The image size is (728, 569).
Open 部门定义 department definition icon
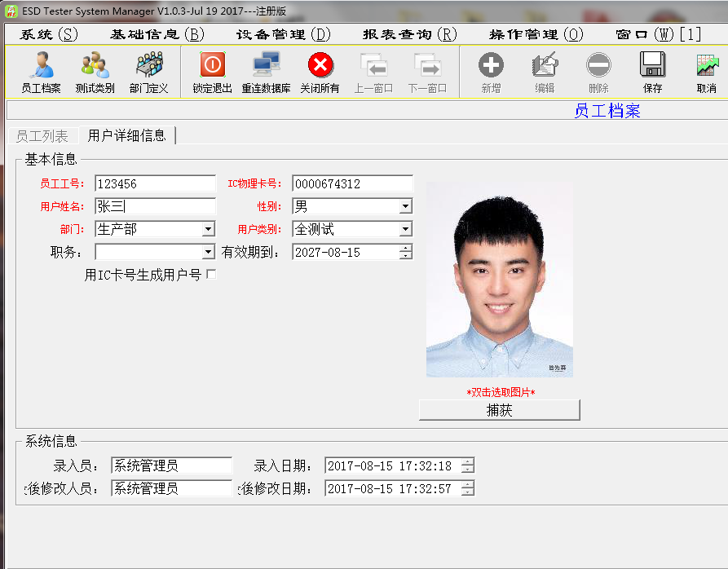148,72
